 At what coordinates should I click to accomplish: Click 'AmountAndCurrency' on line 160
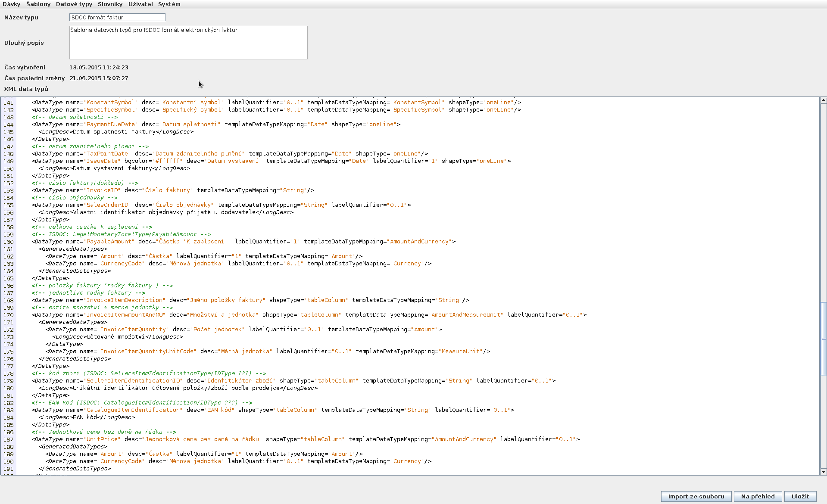coord(419,242)
